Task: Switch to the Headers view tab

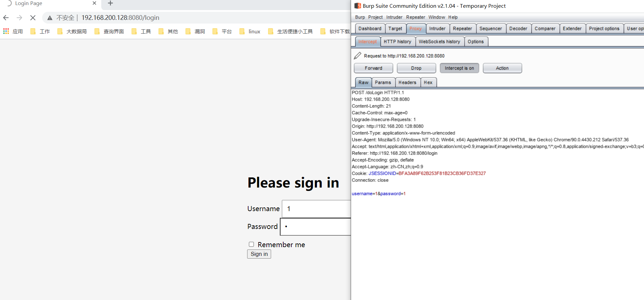Action: [407, 82]
